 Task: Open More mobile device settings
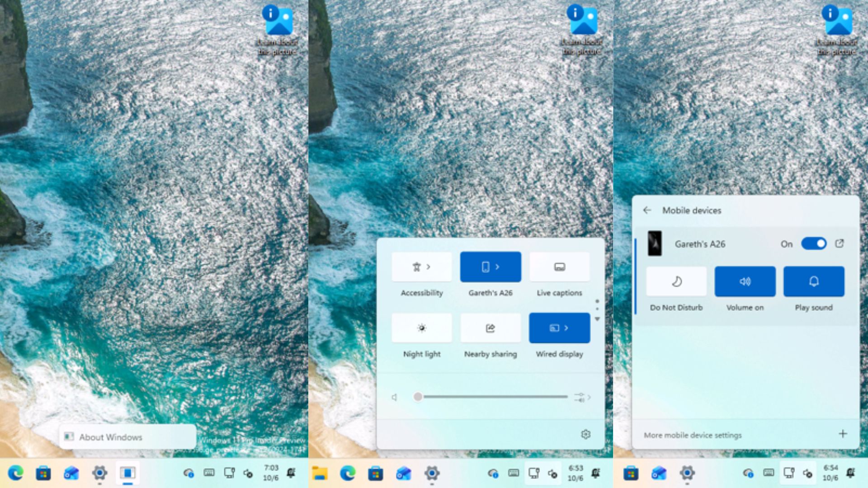[x=693, y=435]
